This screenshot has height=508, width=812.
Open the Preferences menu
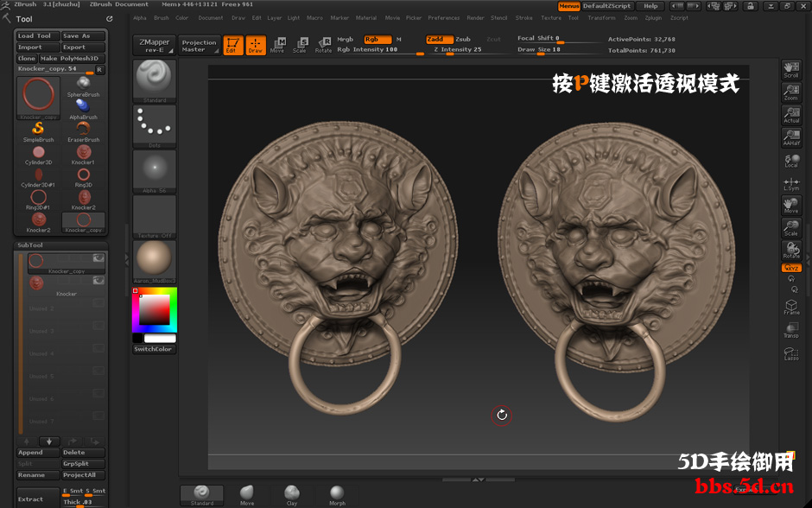443,17
